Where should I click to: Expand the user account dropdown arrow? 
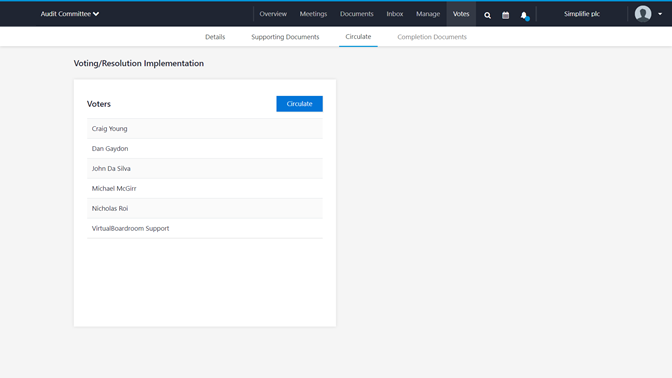coord(660,14)
